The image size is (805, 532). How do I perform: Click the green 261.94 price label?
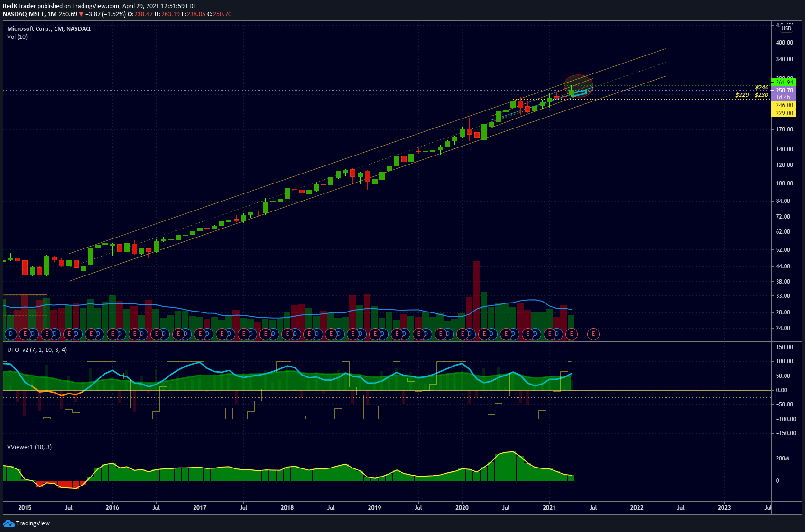pos(784,83)
